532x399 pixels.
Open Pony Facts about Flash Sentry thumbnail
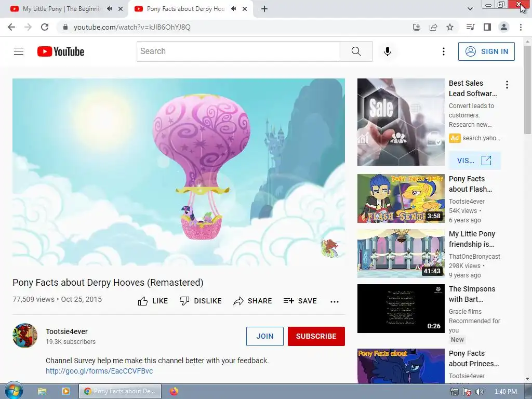tap(401, 198)
